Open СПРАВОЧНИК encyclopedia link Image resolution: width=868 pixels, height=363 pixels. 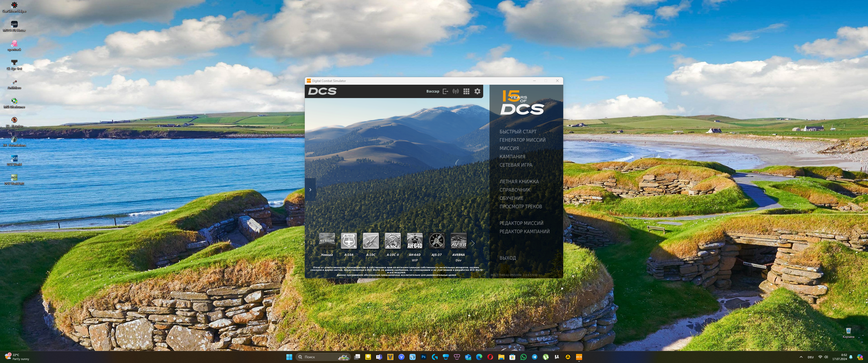tap(515, 190)
